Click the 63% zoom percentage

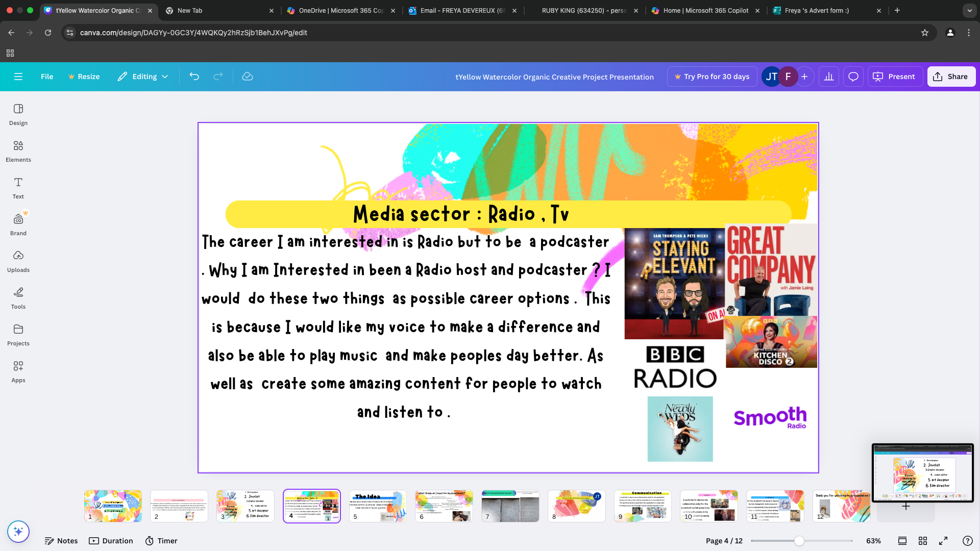(x=873, y=541)
